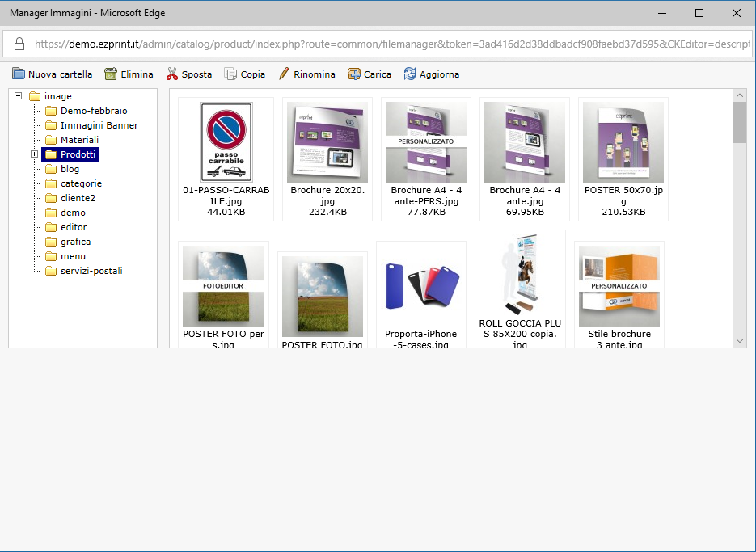Click the Aggiorna refresh icon
Image resolution: width=756 pixels, height=552 pixels.
point(410,74)
